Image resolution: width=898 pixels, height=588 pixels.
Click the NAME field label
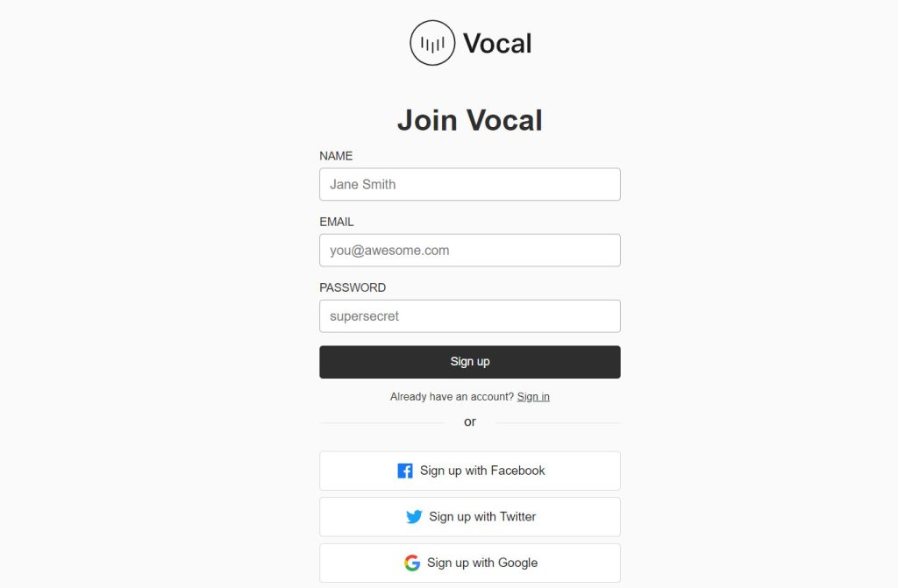coord(336,156)
